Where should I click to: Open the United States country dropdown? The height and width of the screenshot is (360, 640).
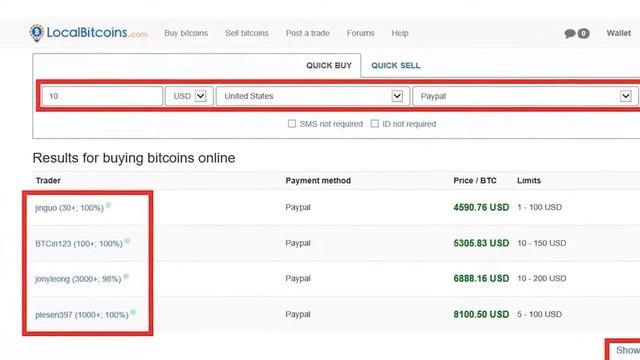click(313, 96)
